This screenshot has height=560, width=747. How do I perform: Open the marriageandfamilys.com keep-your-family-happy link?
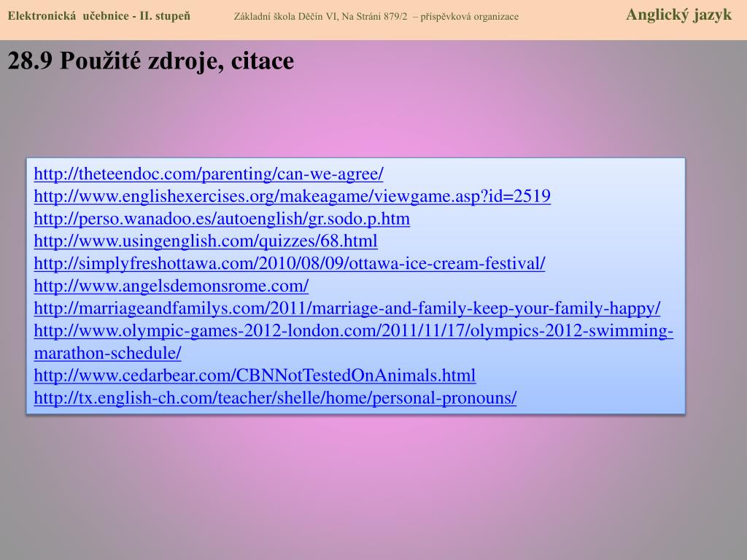[347, 308]
